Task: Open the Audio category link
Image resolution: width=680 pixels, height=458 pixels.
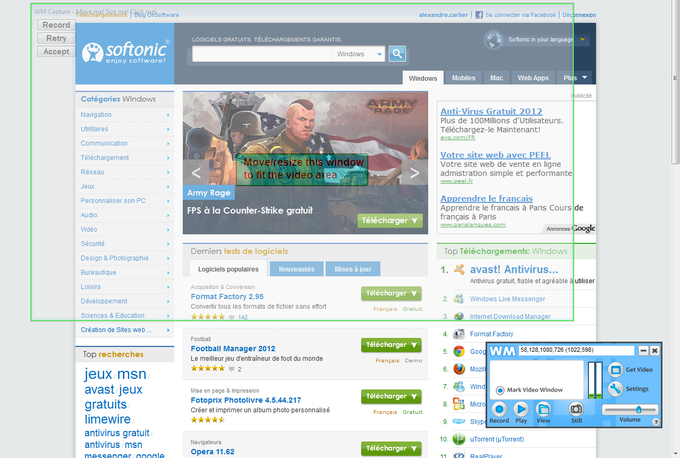Action: pyautogui.click(x=89, y=215)
